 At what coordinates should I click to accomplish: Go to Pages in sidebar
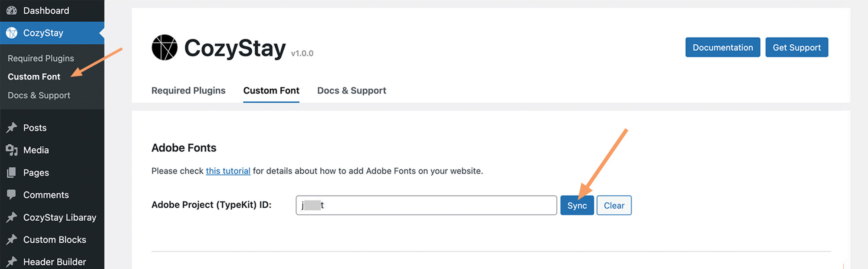coord(52,173)
